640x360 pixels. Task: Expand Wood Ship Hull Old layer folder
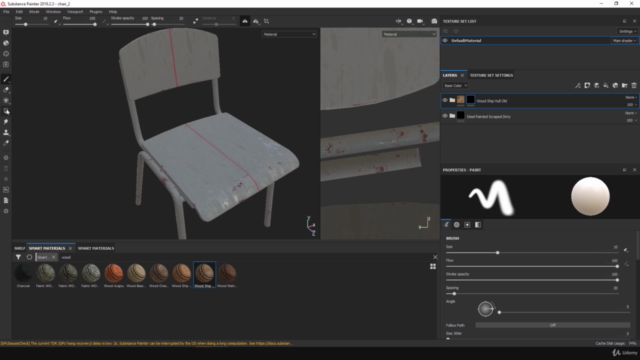tap(452, 100)
